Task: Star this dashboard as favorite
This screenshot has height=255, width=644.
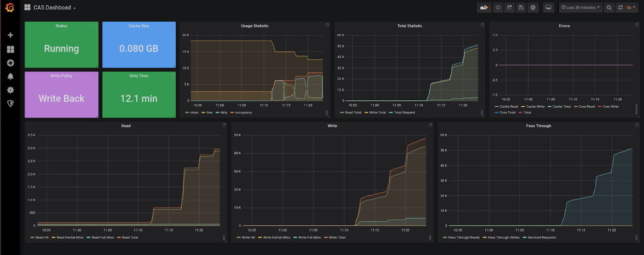Action: (498, 7)
